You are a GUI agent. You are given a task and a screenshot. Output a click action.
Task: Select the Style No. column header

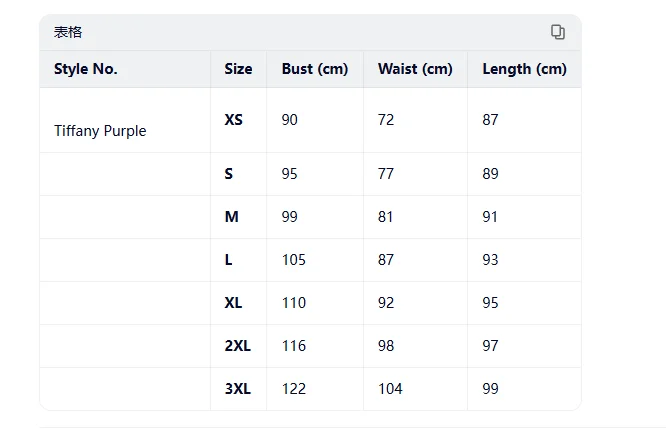(86, 69)
